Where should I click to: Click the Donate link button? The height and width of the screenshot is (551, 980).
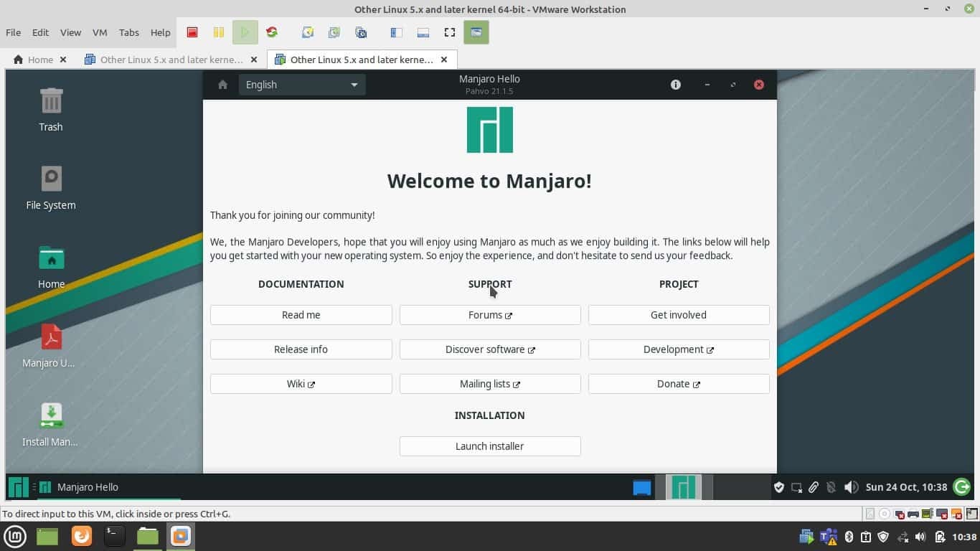679,384
